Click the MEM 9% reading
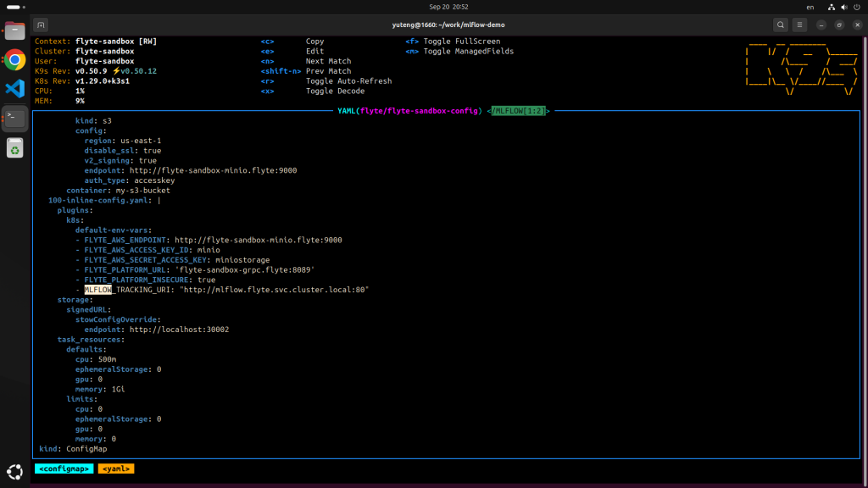Screen dimensions: 868x488 coord(80,102)
